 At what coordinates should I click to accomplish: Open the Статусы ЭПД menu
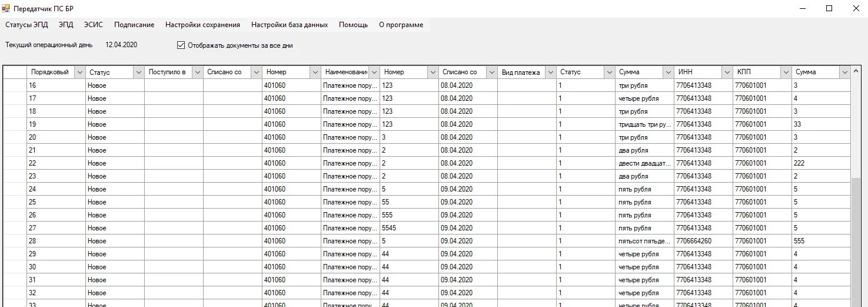point(27,25)
